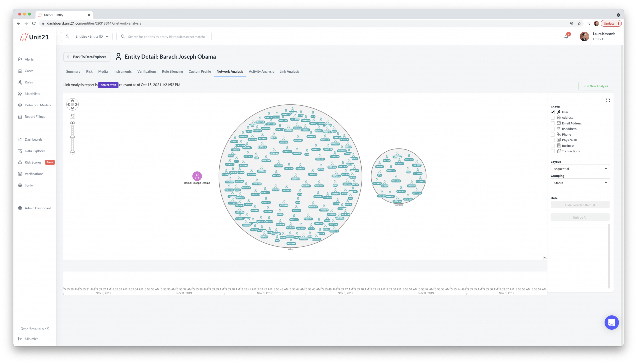Viewport: 637px width, 364px height.
Task: Click Back To Data Explorer button
Action: (x=87, y=57)
